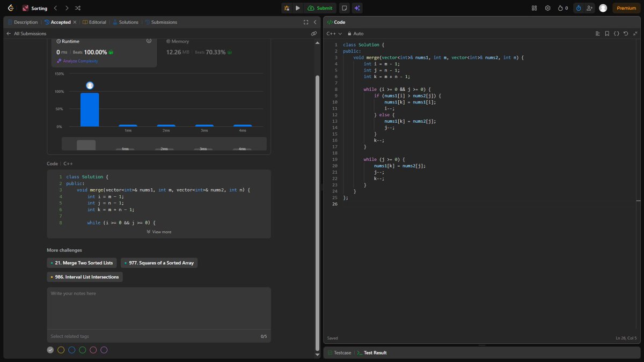The width and height of the screenshot is (644, 362).
Task: Close the Accepted tab
Action: click(x=75, y=22)
